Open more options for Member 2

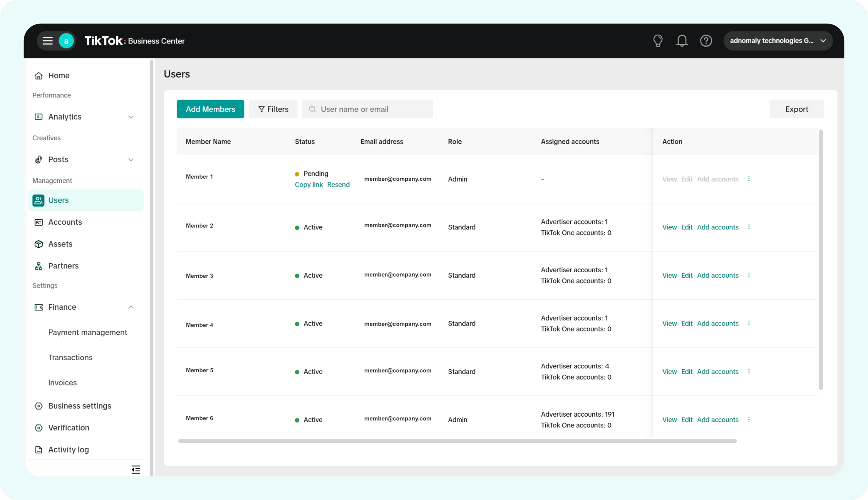click(x=749, y=227)
